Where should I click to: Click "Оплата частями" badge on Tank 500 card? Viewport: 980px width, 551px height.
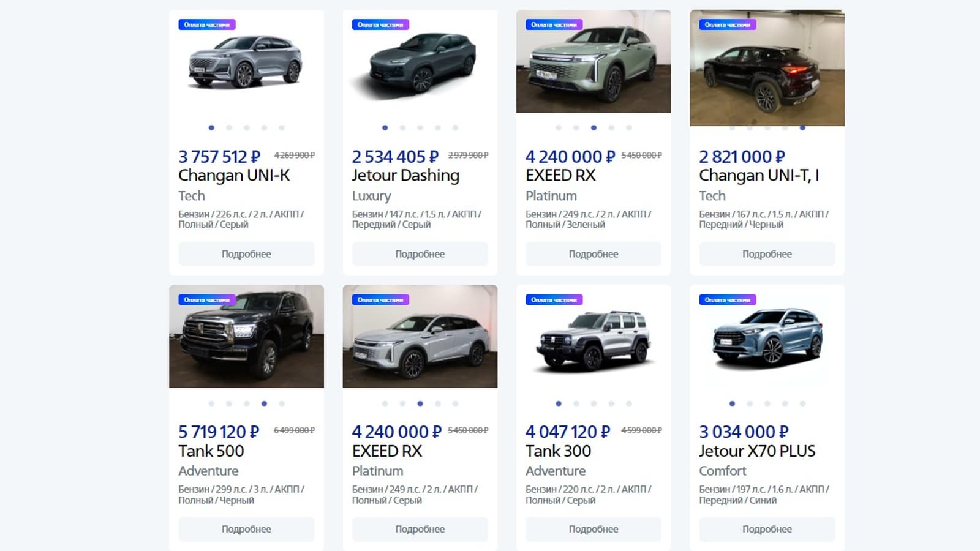pos(206,300)
